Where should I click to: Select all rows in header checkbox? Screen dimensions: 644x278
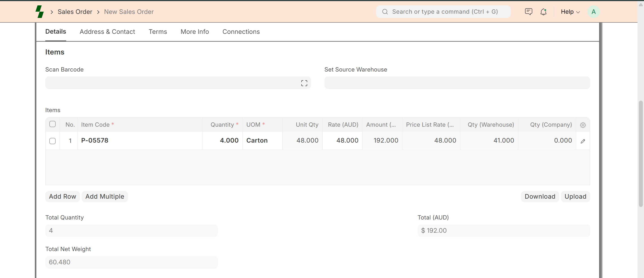[x=53, y=124]
